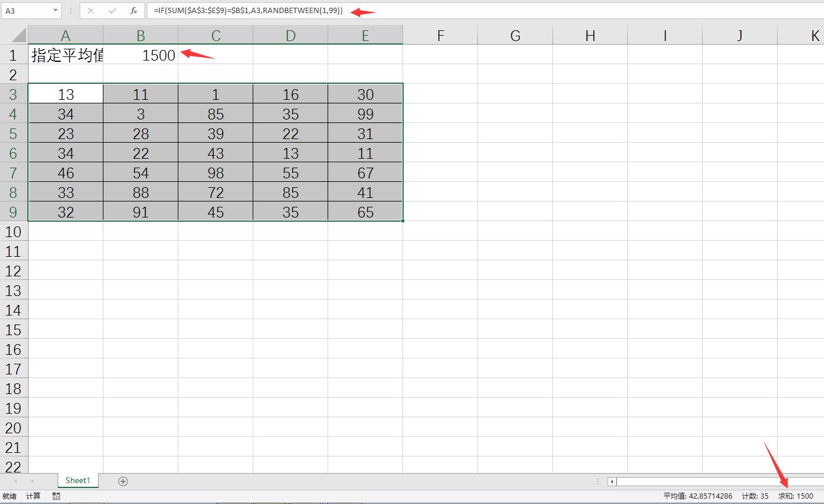Click the previous sheet navigation arrow
824x504 pixels.
15,481
